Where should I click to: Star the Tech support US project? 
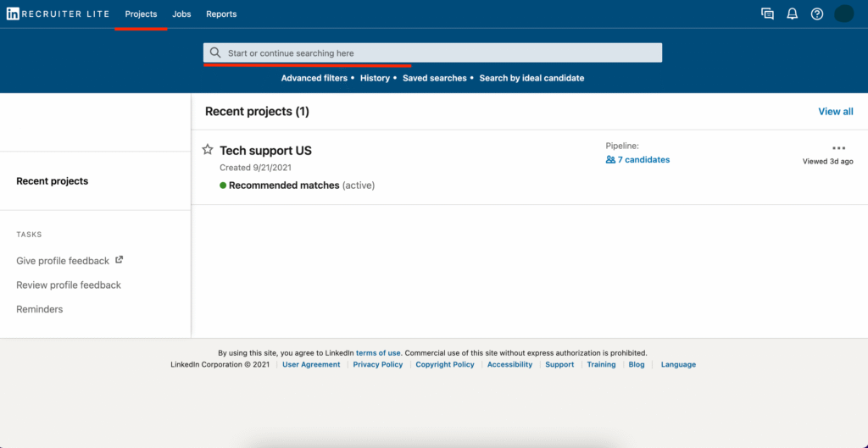click(208, 149)
